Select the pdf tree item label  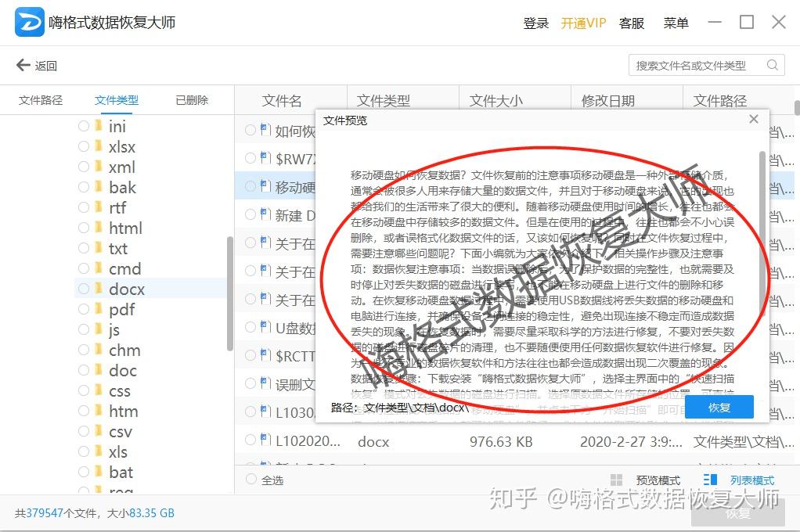tap(121, 310)
